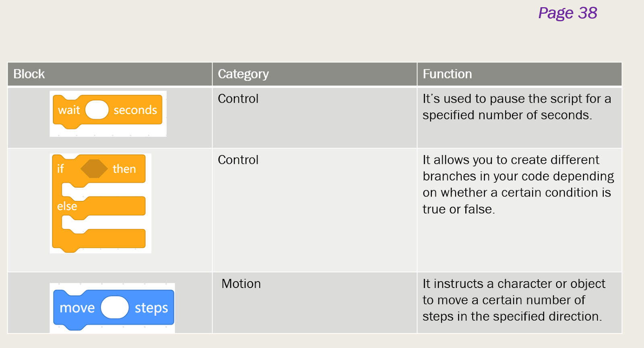Click the word 'seconds' on wait block
The height and width of the screenshot is (348, 644).
135,110
